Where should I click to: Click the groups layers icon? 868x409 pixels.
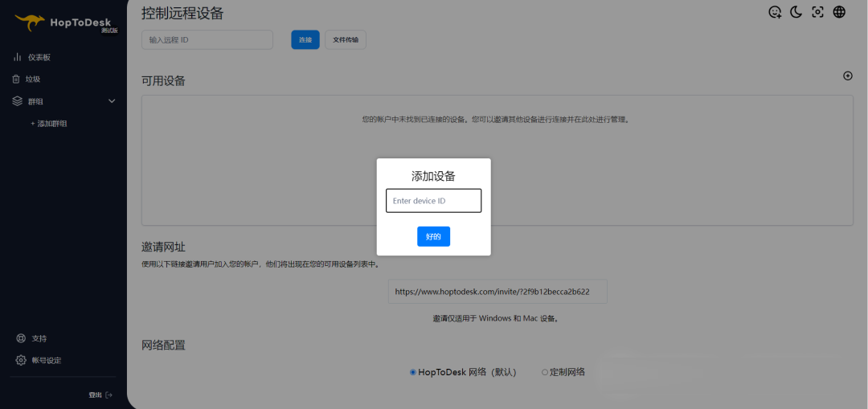17,101
